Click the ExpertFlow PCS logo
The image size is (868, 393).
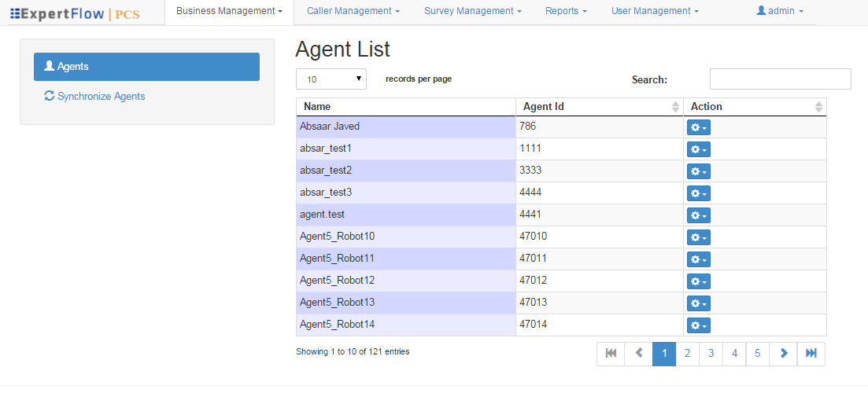coord(76,13)
